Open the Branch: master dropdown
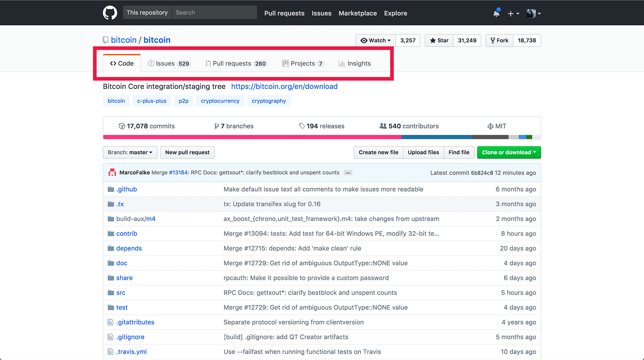The height and width of the screenshot is (360, 644). click(130, 152)
